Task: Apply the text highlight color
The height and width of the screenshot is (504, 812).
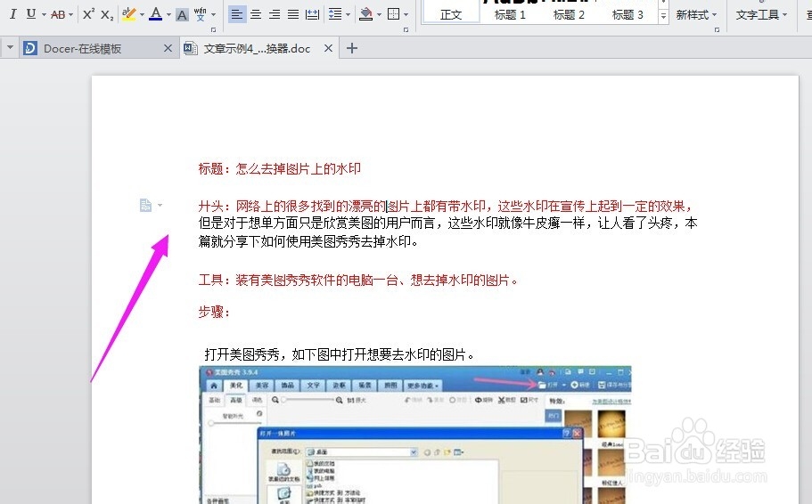Action: tap(128, 14)
